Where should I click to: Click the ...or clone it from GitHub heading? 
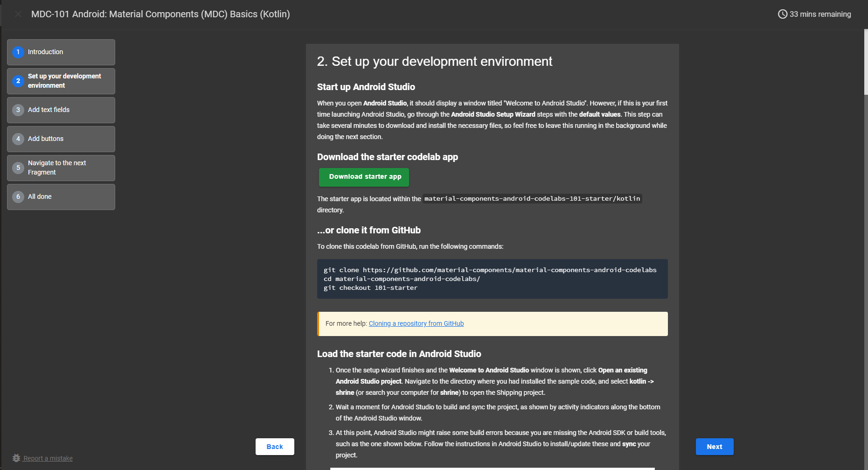point(369,230)
